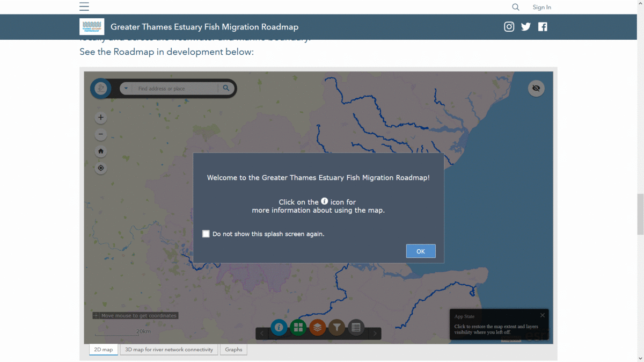
Task: Check 'Do not show this splash screen again'
Action: coord(206,234)
